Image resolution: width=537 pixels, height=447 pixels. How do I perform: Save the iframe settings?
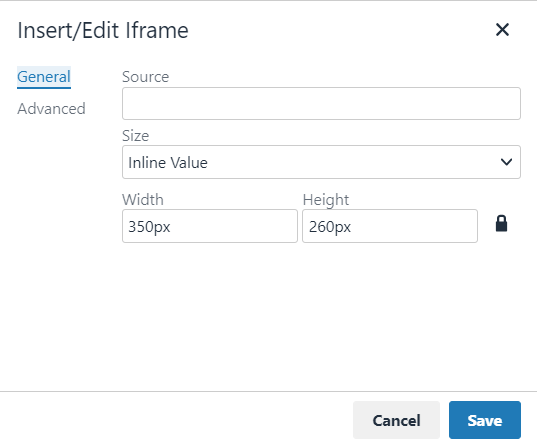[x=485, y=420]
